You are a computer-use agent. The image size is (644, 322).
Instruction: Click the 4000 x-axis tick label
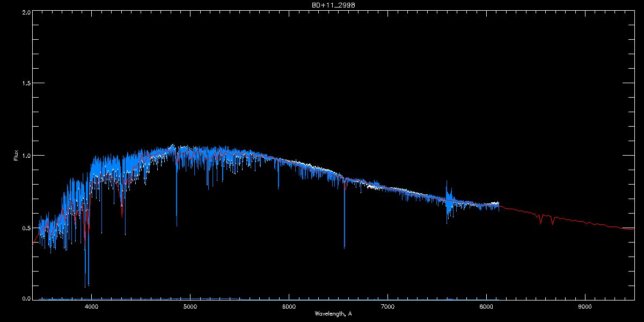91,306
